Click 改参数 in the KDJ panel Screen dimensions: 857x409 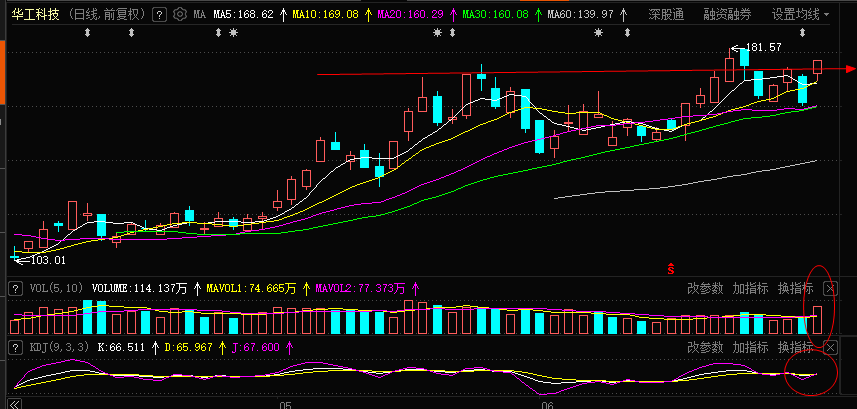705,347
